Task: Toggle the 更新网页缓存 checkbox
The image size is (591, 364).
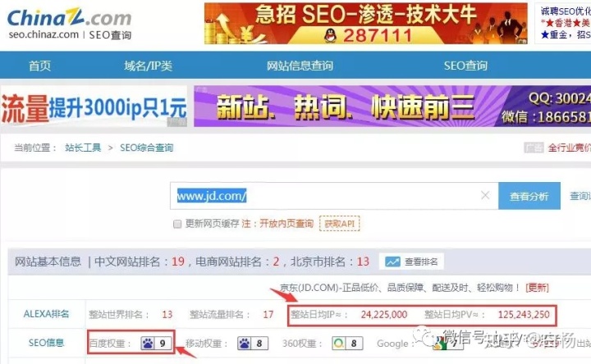Action: [177, 224]
